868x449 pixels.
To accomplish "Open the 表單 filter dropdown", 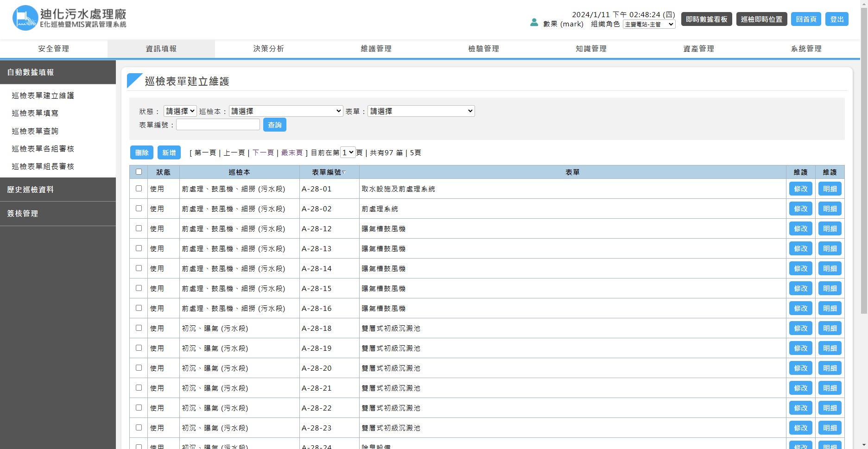I will [x=421, y=111].
